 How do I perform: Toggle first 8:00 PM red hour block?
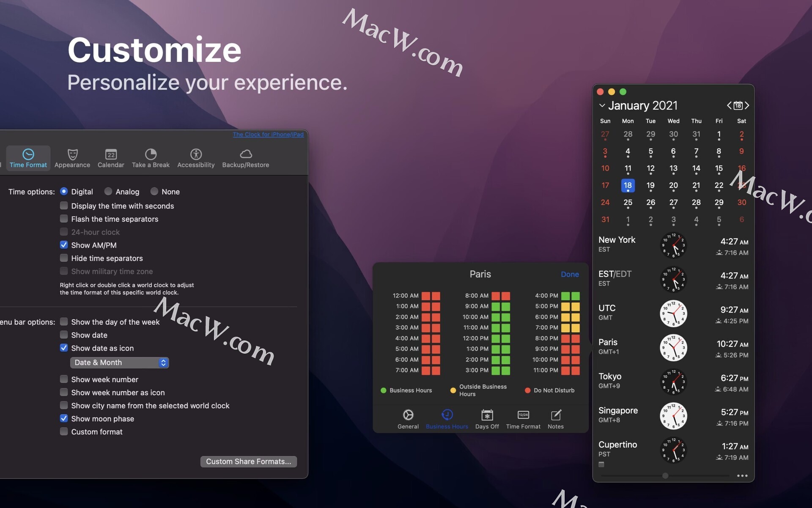[565, 338]
